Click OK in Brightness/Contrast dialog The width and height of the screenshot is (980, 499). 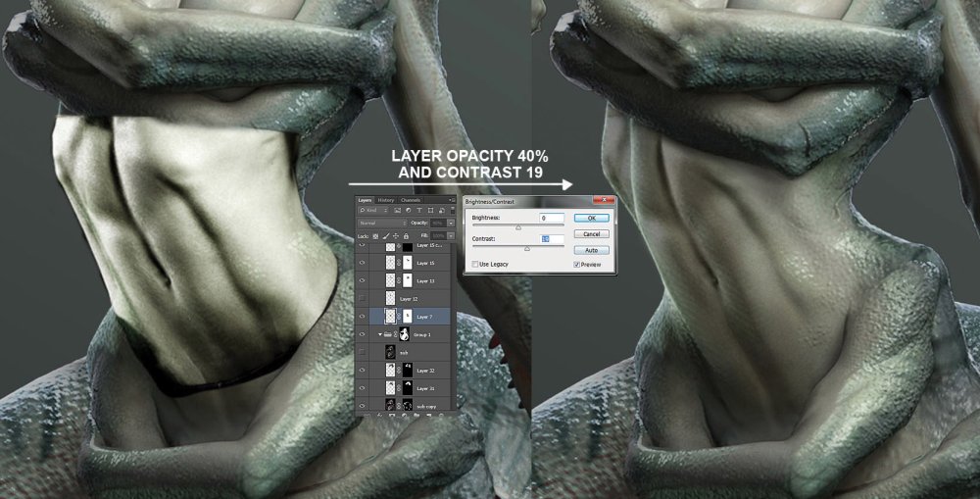tap(591, 219)
